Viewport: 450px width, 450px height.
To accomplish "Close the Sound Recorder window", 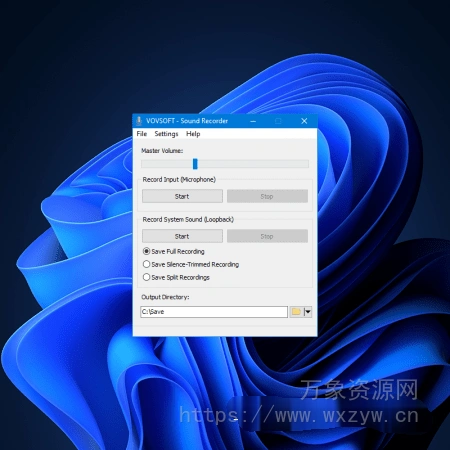I will pyautogui.click(x=304, y=121).
